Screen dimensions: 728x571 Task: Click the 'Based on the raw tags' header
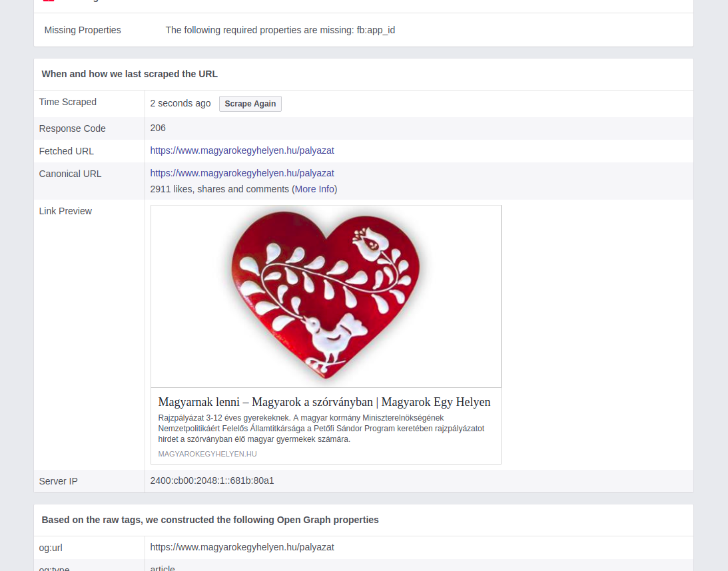[x=210, y=520]
